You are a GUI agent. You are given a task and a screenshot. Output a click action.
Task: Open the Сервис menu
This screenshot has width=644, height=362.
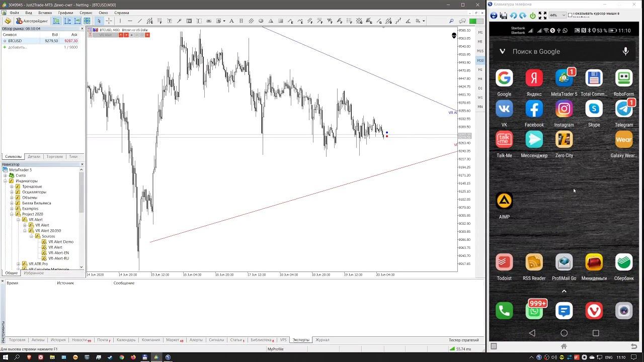click(86, 13)
